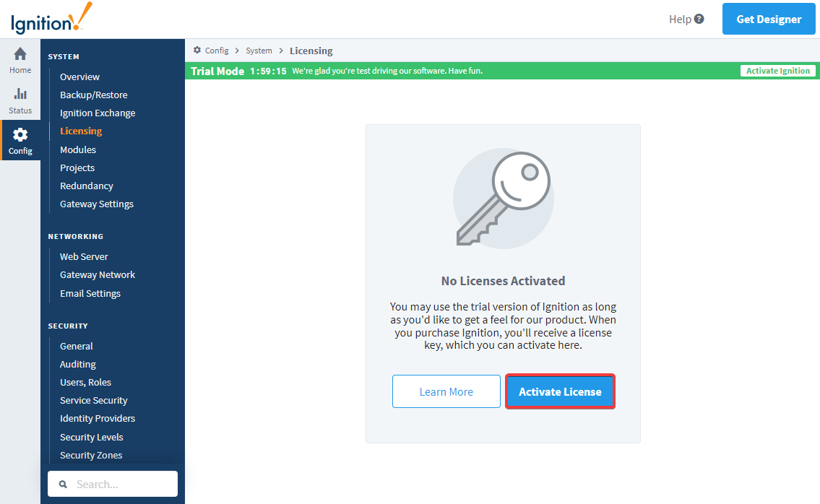The height and width of the screenshot is (504, 820).
Task: Click the SYSTEM section header
Action: [64, 56]
